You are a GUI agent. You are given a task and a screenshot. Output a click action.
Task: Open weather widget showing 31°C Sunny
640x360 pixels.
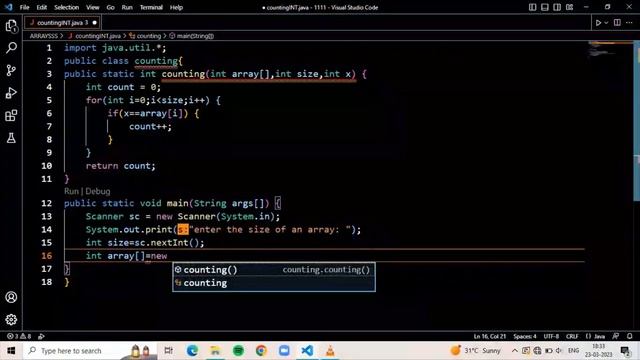click(476, 351)
